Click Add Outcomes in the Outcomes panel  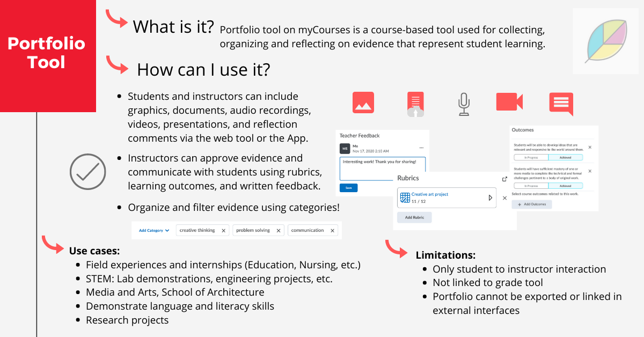(x=531, y=204)
